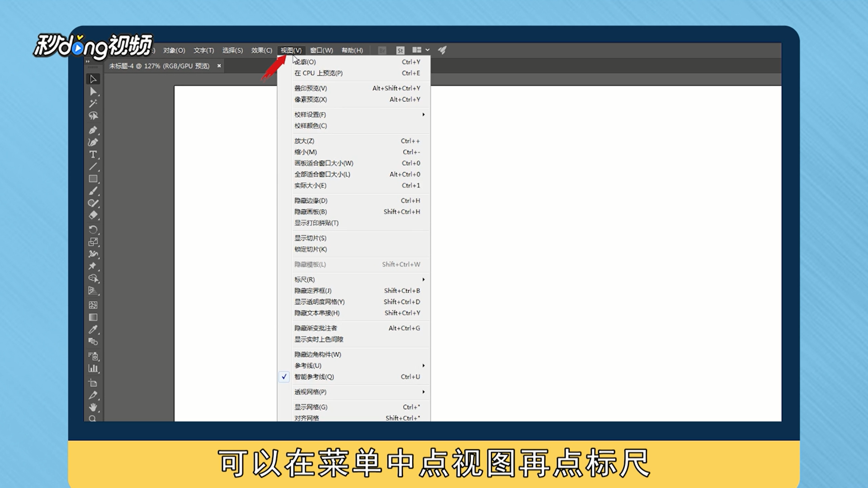This screenshot has width=868, height=488.
Task: Expand the 校样设置(F) submenu
Action: click(x=310, y=115)
